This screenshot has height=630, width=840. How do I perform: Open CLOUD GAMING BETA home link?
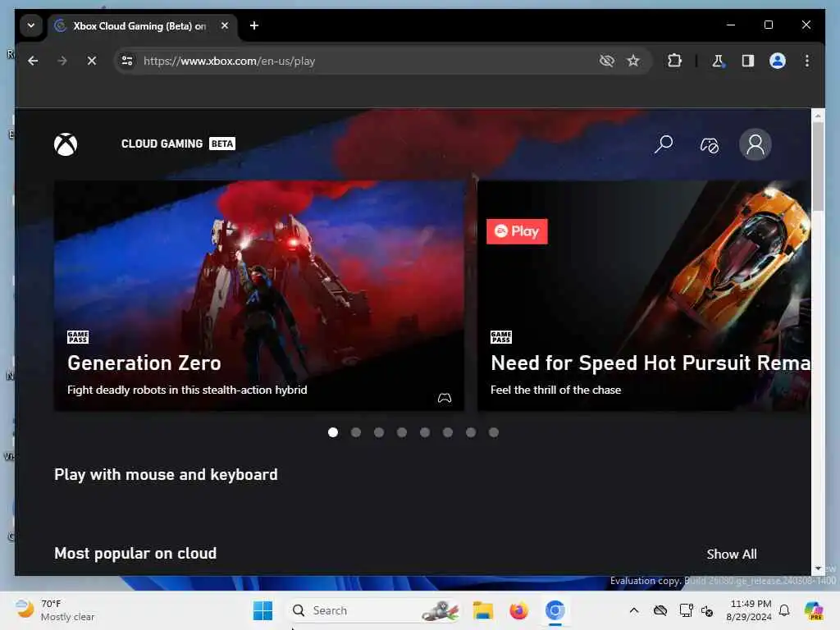tap(178, 144)
